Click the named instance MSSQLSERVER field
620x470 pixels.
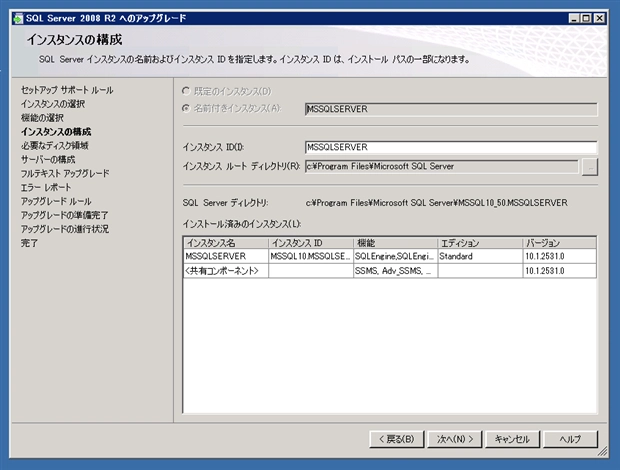point(451,109)
